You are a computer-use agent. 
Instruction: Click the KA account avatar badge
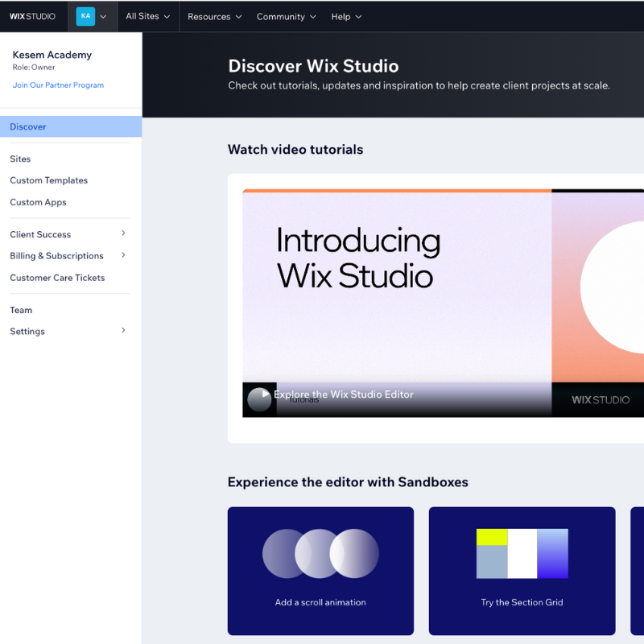[85, 16]
